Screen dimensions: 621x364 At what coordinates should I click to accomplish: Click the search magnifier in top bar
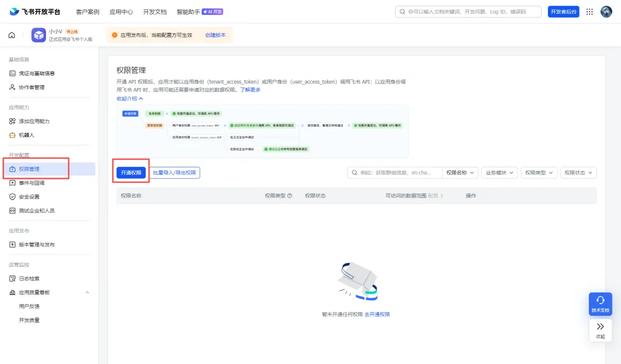402,12
